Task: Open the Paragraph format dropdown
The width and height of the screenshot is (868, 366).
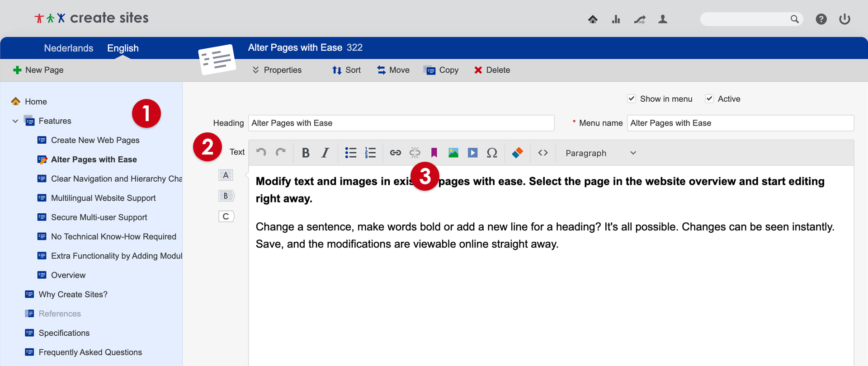Action: click(x=600, y=153)
